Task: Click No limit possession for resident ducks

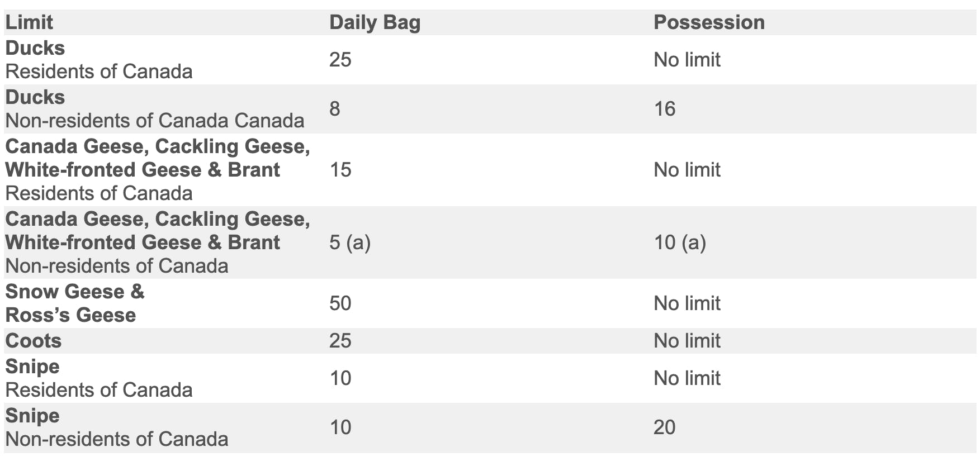Action: point(687,60)
